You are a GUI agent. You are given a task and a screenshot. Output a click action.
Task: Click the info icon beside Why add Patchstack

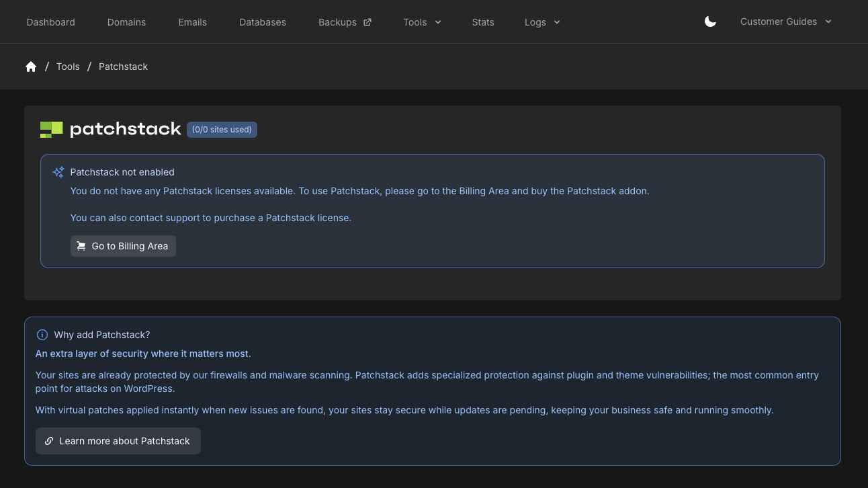coord(42,335)
